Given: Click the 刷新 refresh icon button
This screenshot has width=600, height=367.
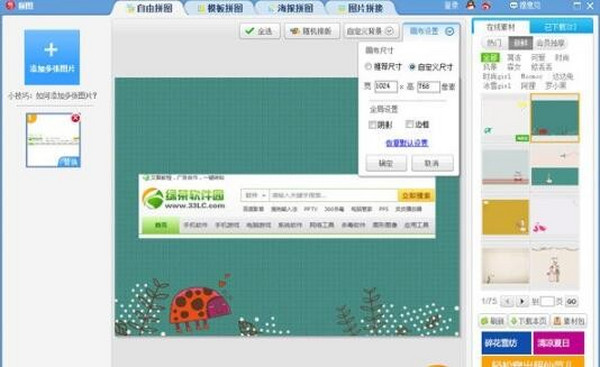Looking at the screenshot, I should (493, 321).
